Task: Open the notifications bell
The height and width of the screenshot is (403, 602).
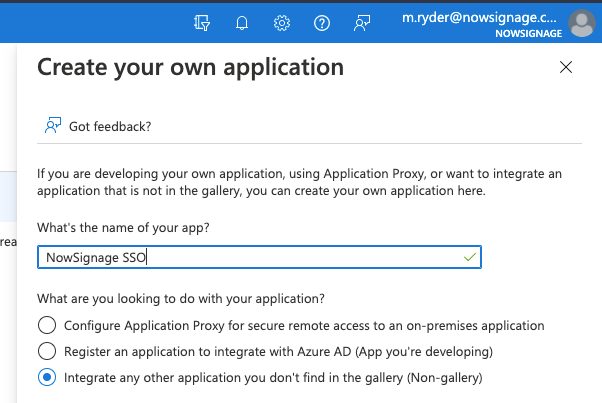Action: (241, 22)
